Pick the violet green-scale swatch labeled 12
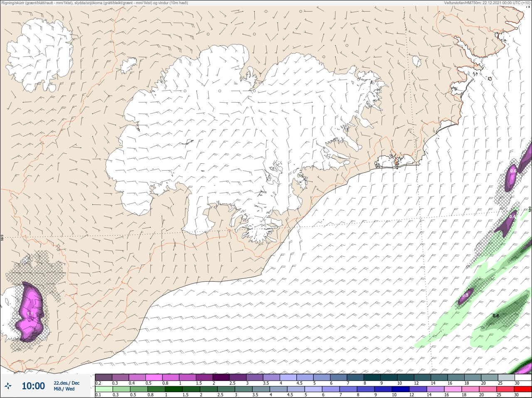The width and height of the screenshot is (532, 398). click(x=418, y=389)
